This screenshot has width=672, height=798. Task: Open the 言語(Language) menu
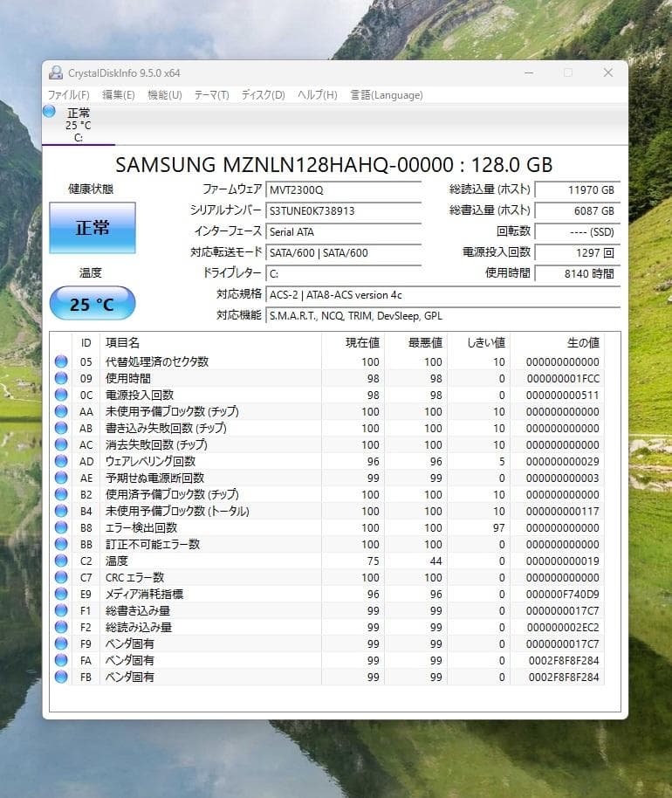(387, 94)
